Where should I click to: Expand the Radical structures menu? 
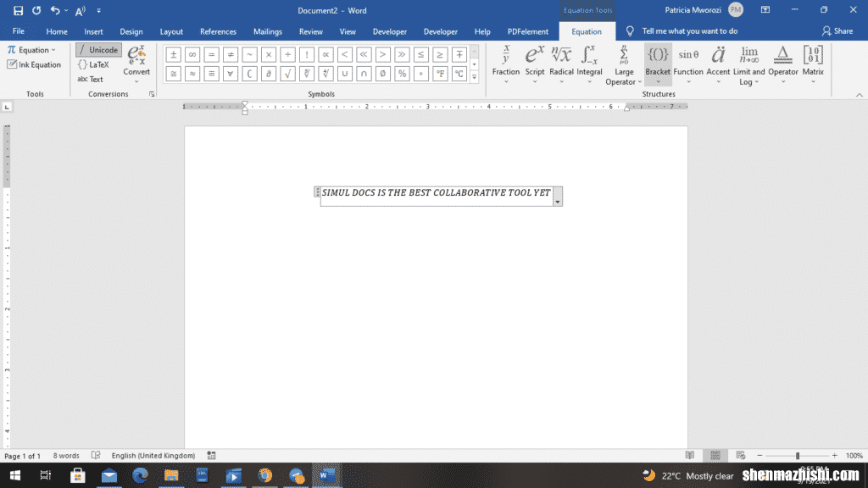pyautogui.click(x=561, y=64)
